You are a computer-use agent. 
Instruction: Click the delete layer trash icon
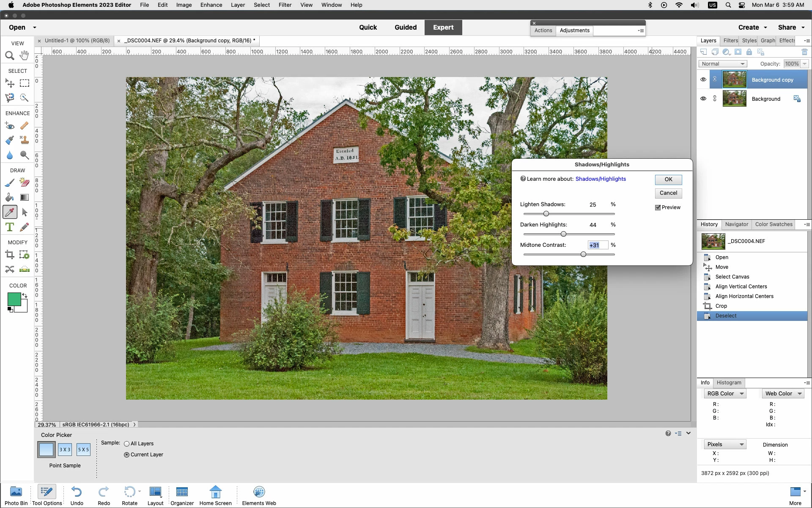[804, 52]
